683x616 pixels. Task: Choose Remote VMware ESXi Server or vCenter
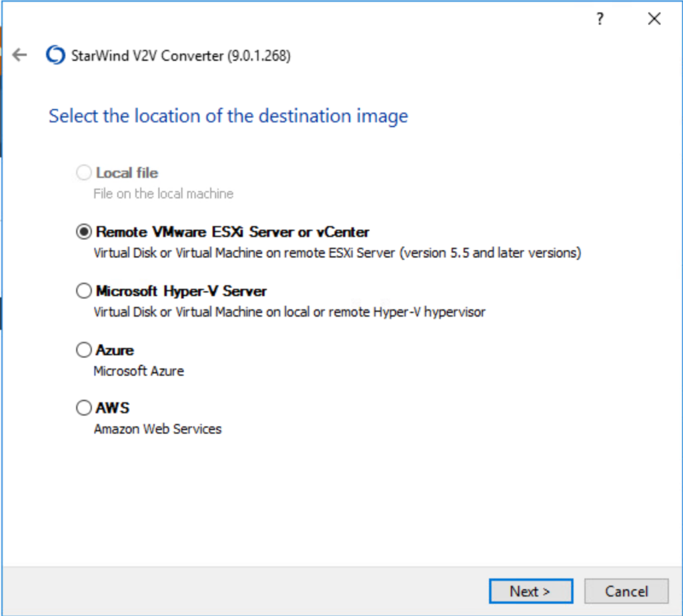83,231
